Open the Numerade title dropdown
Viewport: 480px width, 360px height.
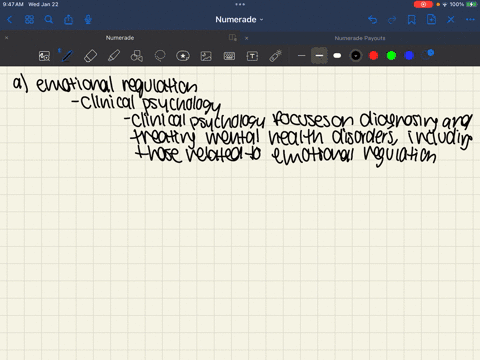239,20
